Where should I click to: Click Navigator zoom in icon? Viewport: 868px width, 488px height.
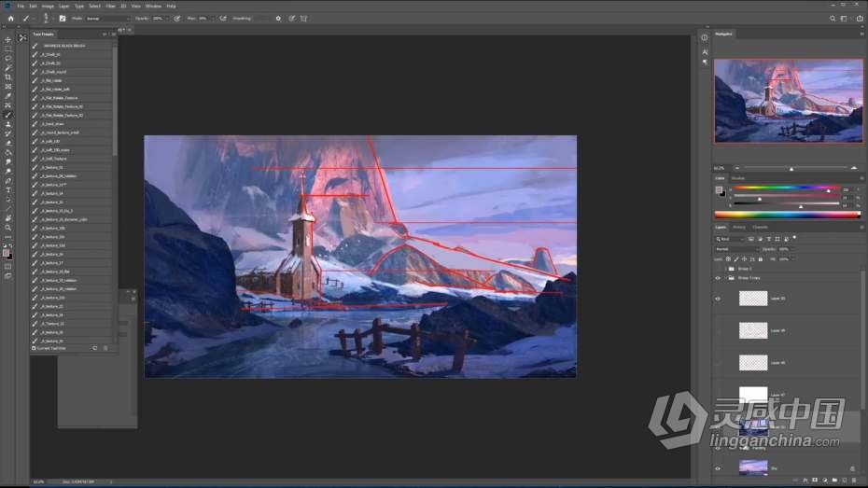click(854, 168)
